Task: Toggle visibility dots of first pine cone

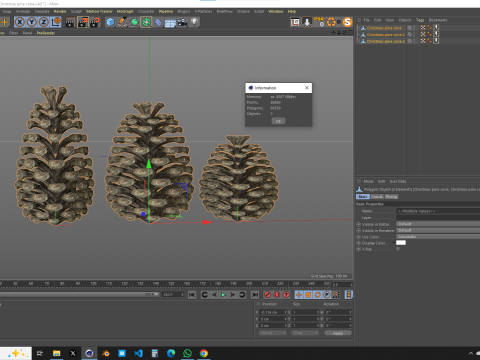Action: coord(414,28)
